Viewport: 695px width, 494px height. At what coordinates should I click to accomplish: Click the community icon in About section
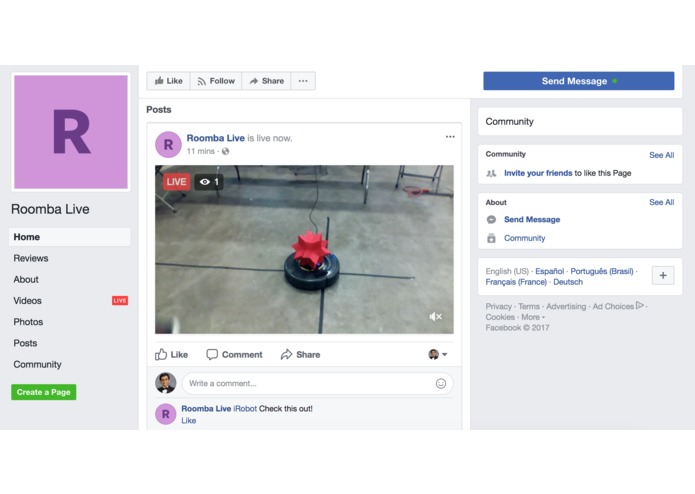(x=491, y=238)
